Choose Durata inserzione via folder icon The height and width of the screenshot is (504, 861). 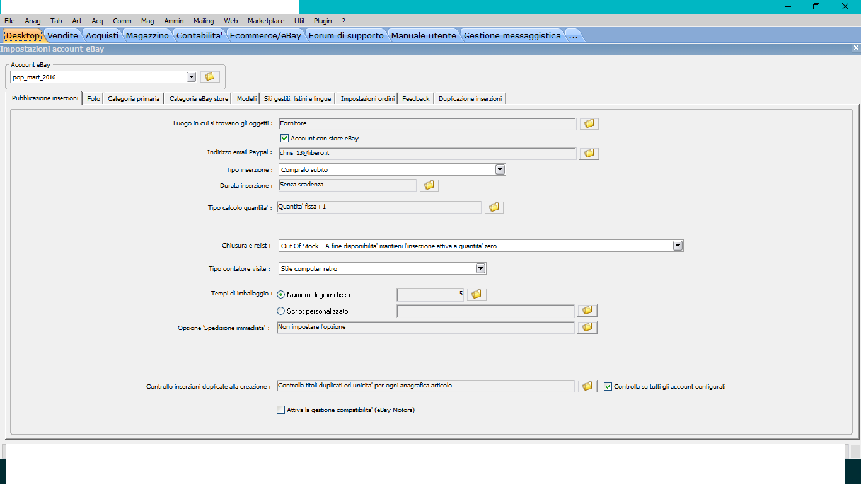pos(429,185)
